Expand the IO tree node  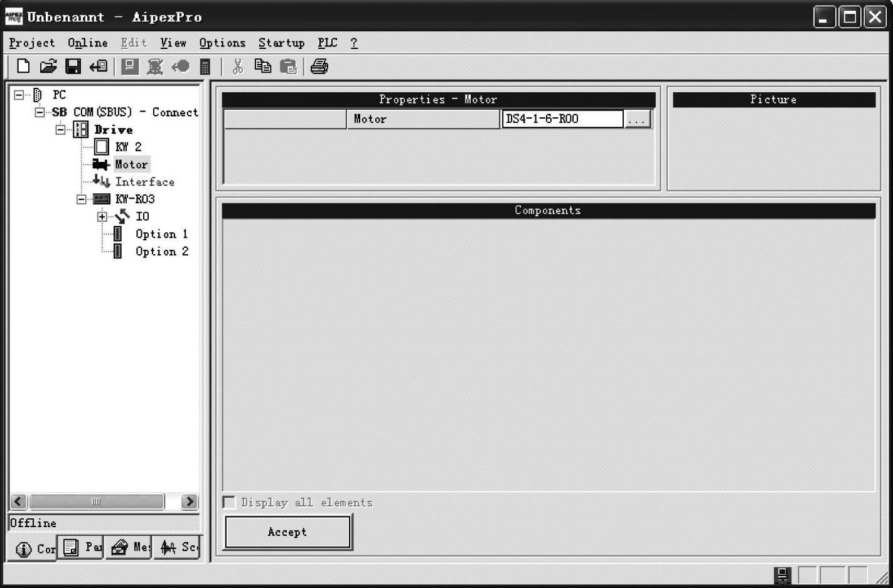pos(102,216)
